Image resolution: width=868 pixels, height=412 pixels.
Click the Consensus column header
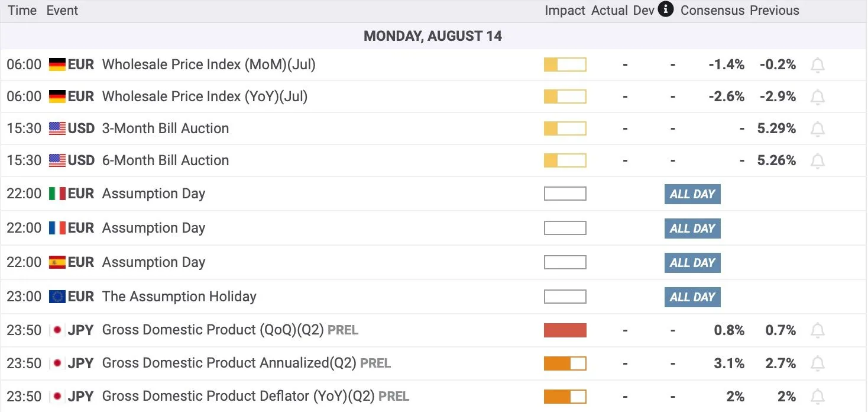click(x=712, y=11)
